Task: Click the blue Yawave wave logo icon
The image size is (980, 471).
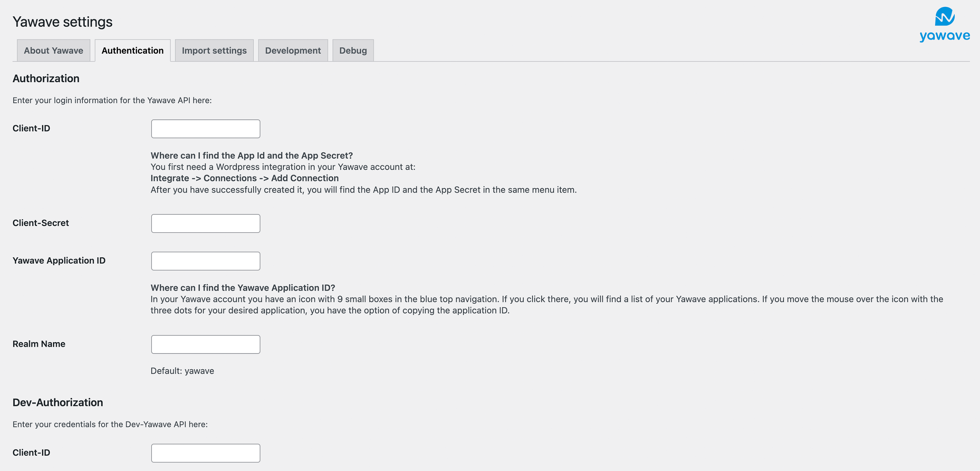Action: coord(945,16)
